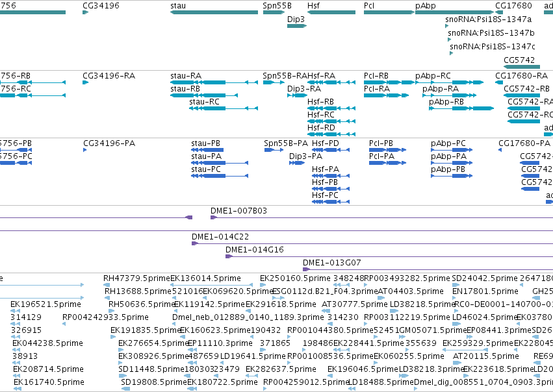Select the Hsf-RD transcript label
This screenshot has height=392, width=553.
coord(321,128)
